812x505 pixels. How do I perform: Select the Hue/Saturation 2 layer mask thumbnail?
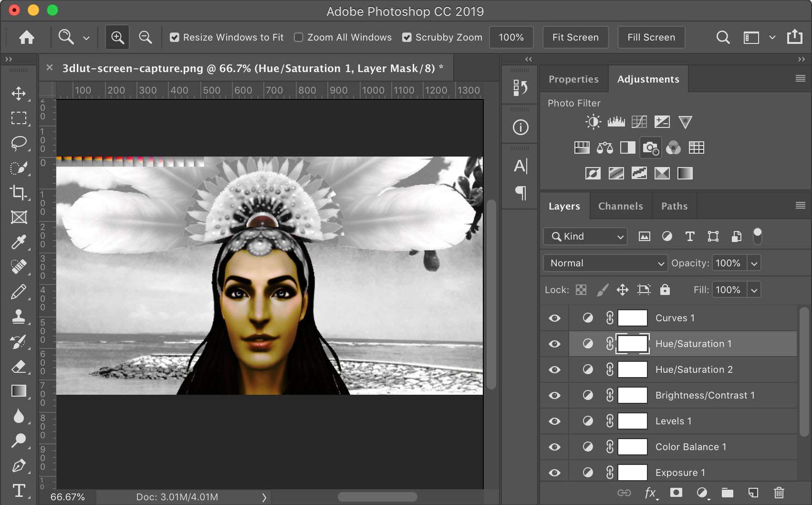pos(632,369)
